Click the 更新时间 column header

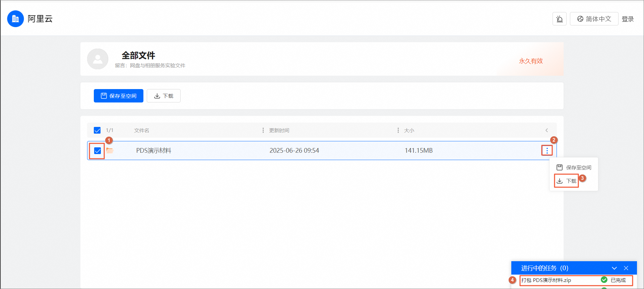point(279,130)
